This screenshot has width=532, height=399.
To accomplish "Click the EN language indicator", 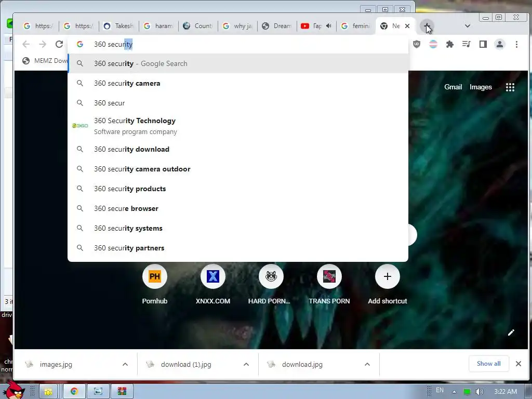I will tap(440, 390).
